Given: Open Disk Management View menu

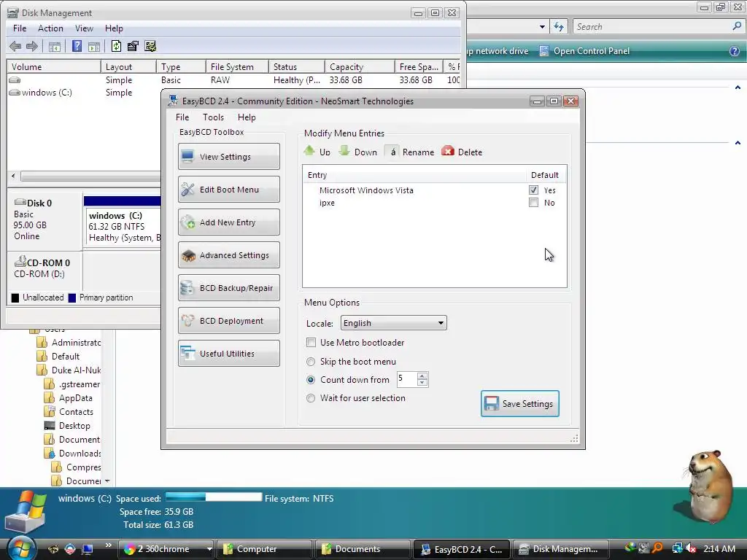Looking at the screenshot, I should (84, 28).
